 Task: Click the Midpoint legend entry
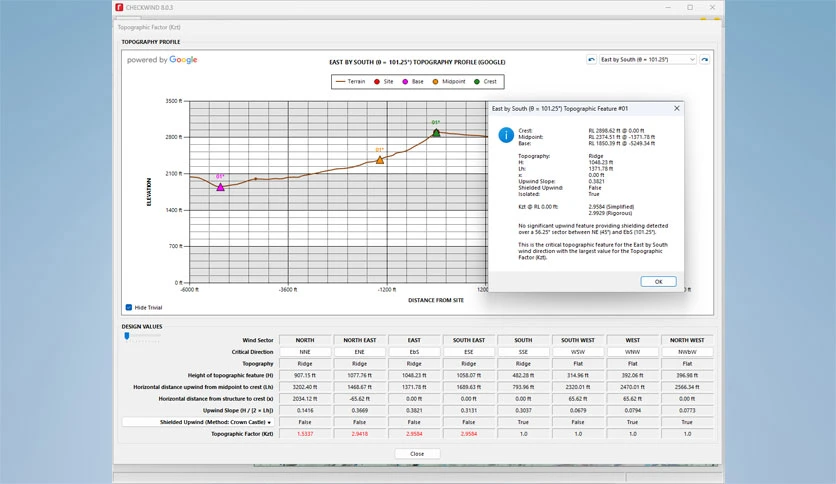449,82
